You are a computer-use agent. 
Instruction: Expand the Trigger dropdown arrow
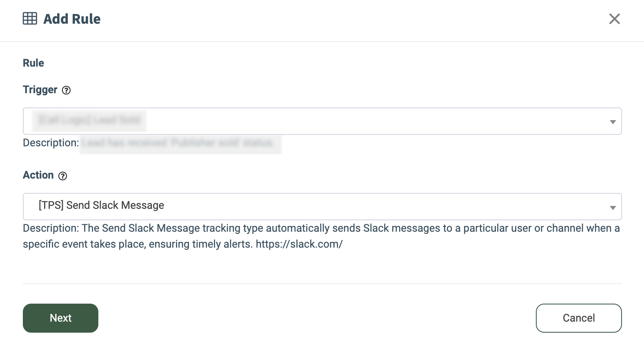(613, 122)
